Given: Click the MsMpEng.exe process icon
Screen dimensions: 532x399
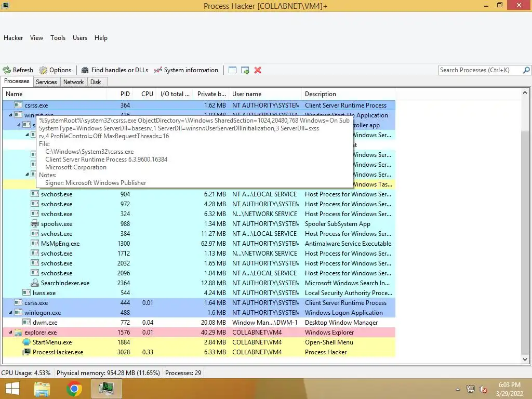Looking at the screenshot, I should click(x=35, y=243).
